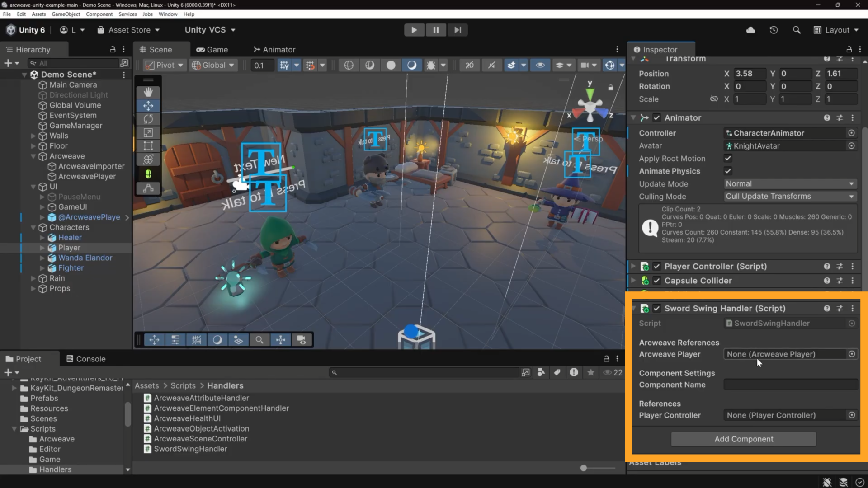Collapse the Scripts folder in Project
The height and width of the screenshot is (488, 868).
point(14,429)
